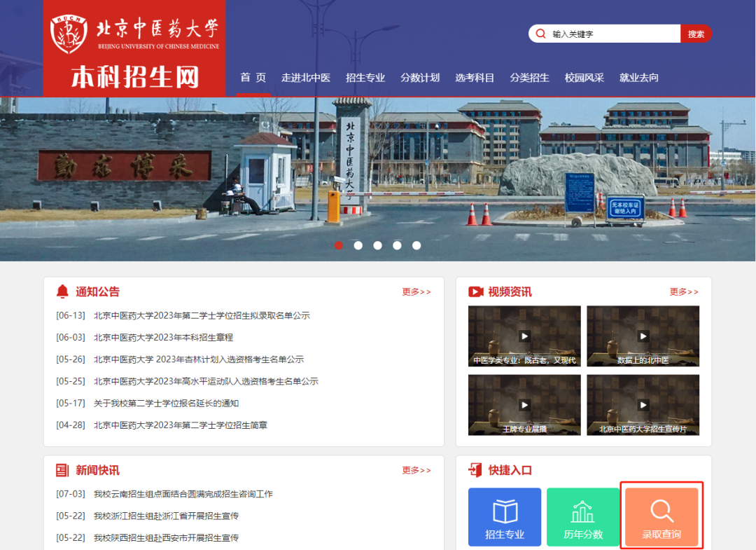Select the fourth carousel dot
This screenshot has height=550, width=756.
click(x=398, y=245)
